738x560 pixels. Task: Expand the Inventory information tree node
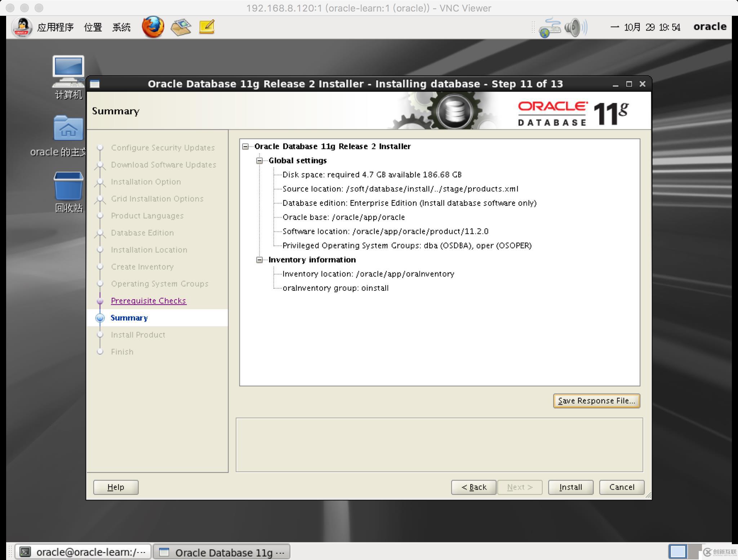pos(261,259)
